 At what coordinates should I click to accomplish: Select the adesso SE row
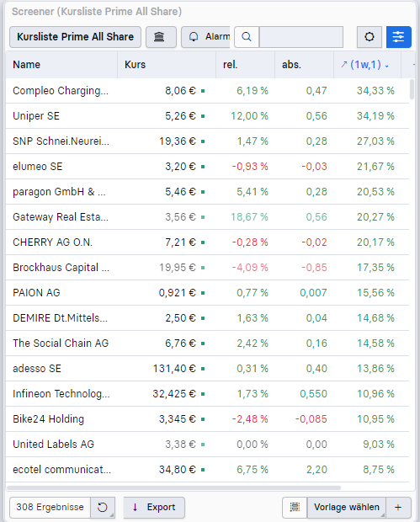(x=207, y=369)
